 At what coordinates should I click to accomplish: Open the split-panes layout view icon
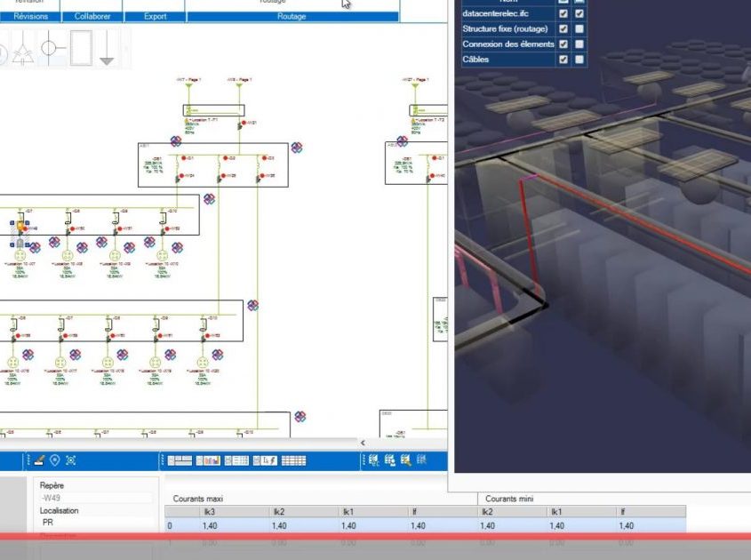tap(180, 460)
